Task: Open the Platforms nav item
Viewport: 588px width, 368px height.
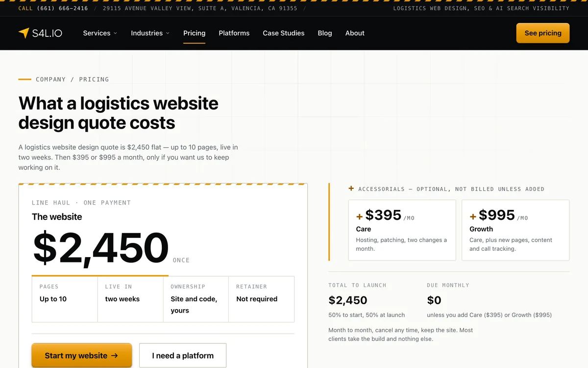Action: point(234,33)
